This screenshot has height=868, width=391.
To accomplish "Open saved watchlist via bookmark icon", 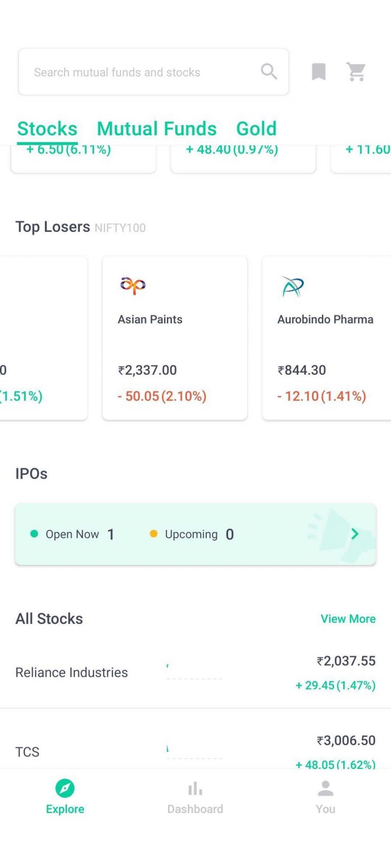I will 319,71.
